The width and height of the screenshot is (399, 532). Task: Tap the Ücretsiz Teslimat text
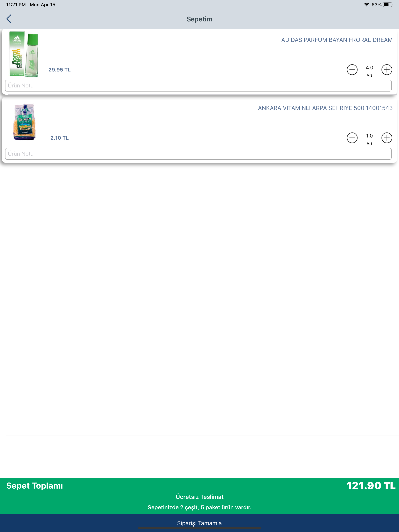(199, 497)
